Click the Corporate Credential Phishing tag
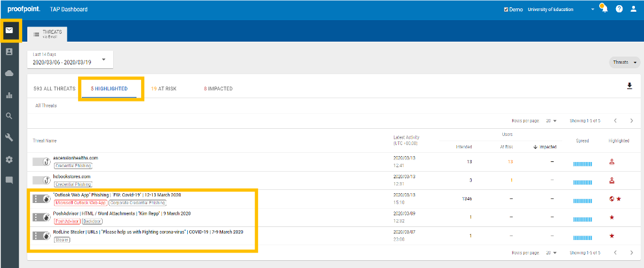The height and width of the screenshot is (268, 644). [x=138, y=203]
